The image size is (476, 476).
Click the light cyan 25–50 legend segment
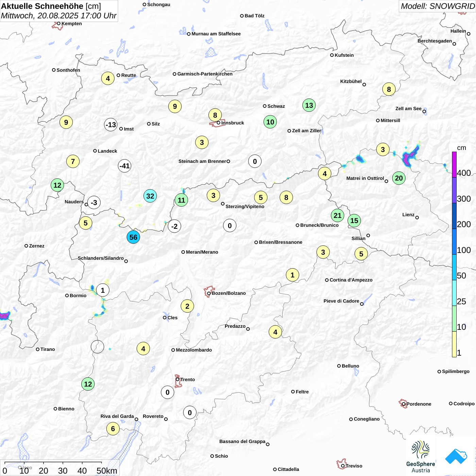pyautogui.click(x=454, y=293)
